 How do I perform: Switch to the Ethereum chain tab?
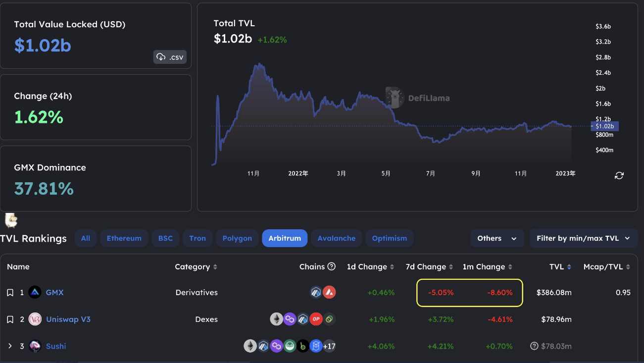pyautogui.click(x=124, y=238)
